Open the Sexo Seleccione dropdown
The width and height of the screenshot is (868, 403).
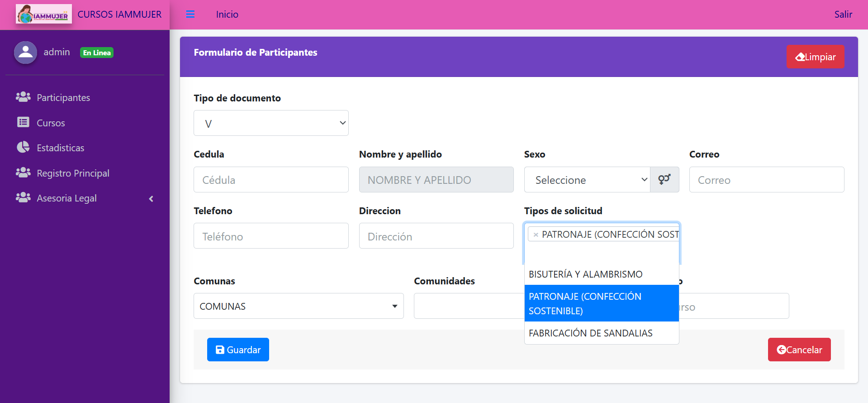pyautogui.click(x=587, y=180)
